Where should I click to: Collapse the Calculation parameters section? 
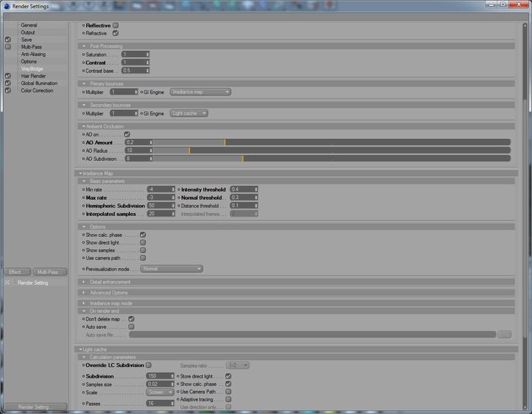84,357
